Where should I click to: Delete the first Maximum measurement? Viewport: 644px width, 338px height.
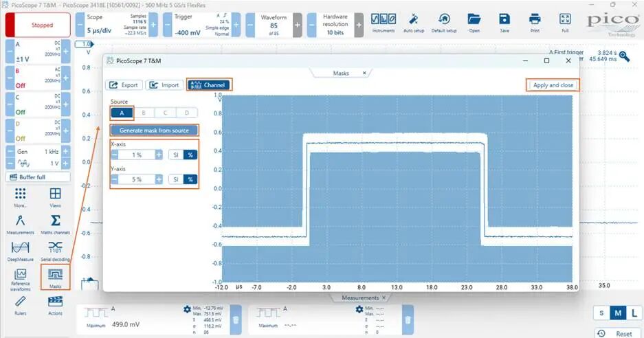pos(236,320)
